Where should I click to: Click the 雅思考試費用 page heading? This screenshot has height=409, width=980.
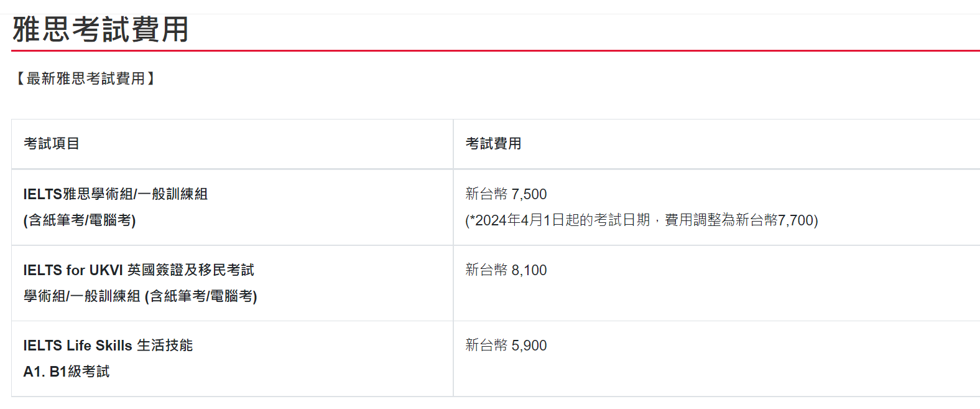pos(100,29)
